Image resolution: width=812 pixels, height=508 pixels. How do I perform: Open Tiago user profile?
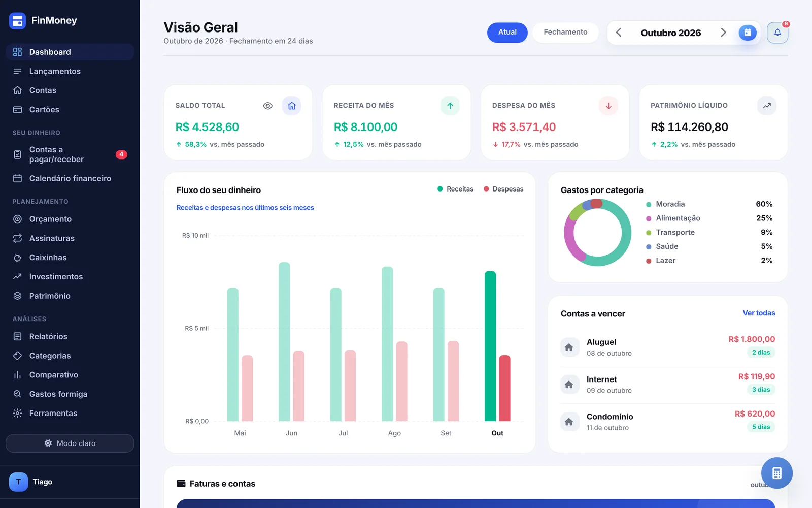tap(70, 482)
